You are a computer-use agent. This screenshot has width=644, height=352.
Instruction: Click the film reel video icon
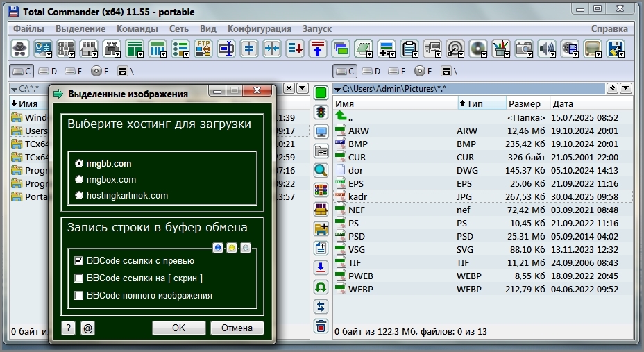click(x=569, y=49)
